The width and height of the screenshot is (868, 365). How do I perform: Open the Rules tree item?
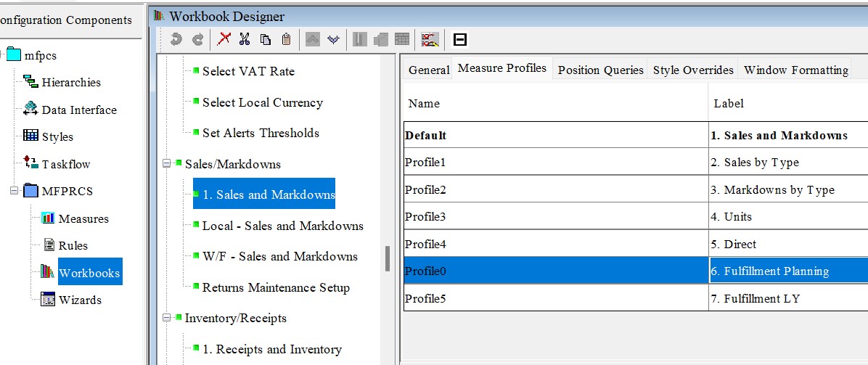click(x=73, y=246)
